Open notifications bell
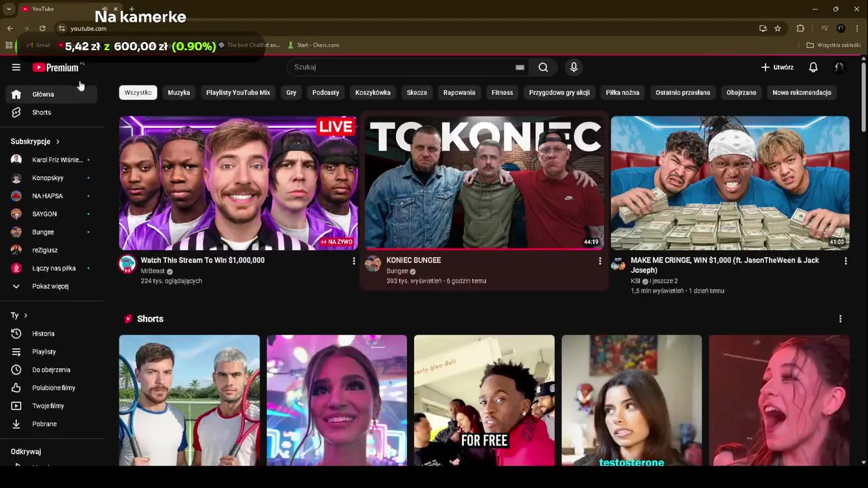 [x=813, y=67]
